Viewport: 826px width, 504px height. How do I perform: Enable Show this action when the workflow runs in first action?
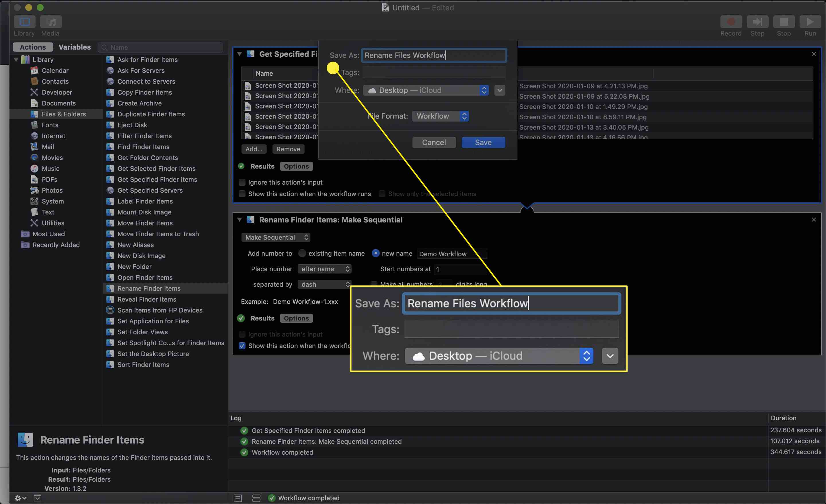coord(242,194)
